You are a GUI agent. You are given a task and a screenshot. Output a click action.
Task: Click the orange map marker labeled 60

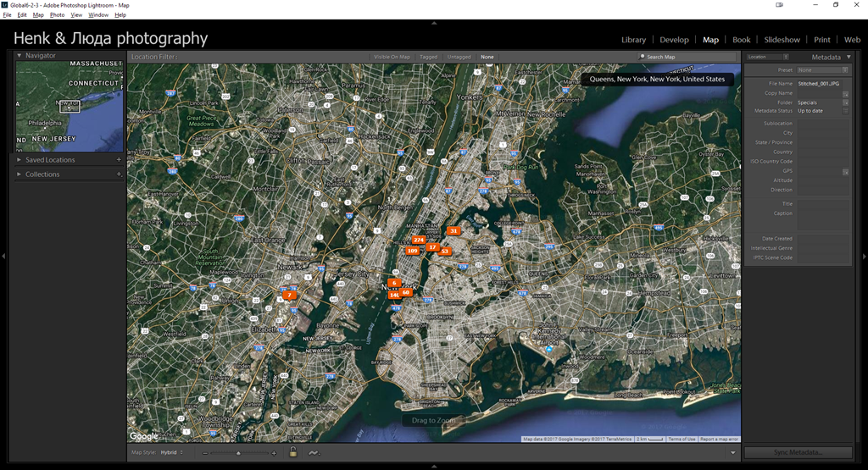(x=406, y=292)
